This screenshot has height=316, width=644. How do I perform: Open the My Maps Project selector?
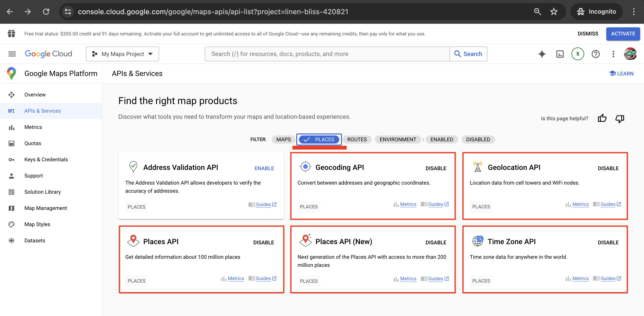pos(122,54)
